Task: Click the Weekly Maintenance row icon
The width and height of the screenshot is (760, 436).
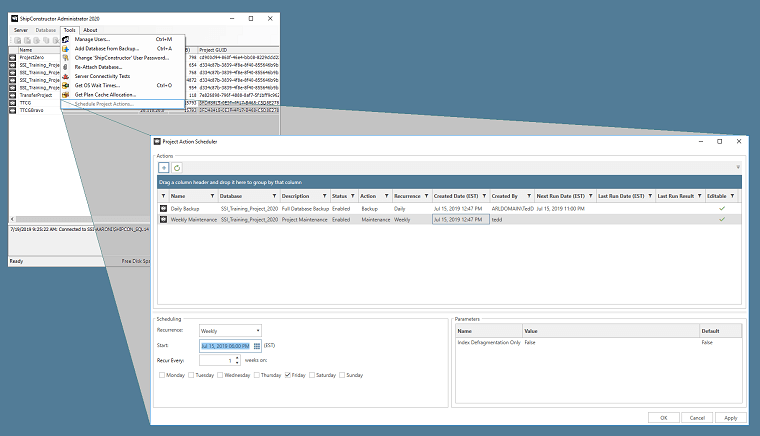Action: click(x=163, y=219)
